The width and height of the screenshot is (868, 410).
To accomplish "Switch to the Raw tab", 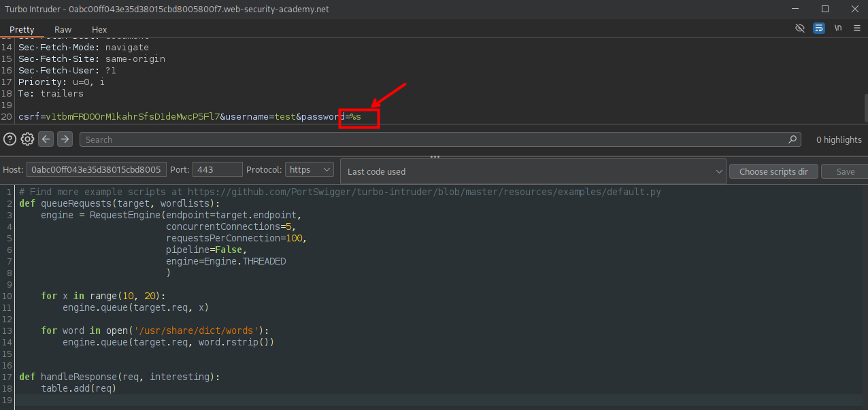I will (x=63, y=30).
